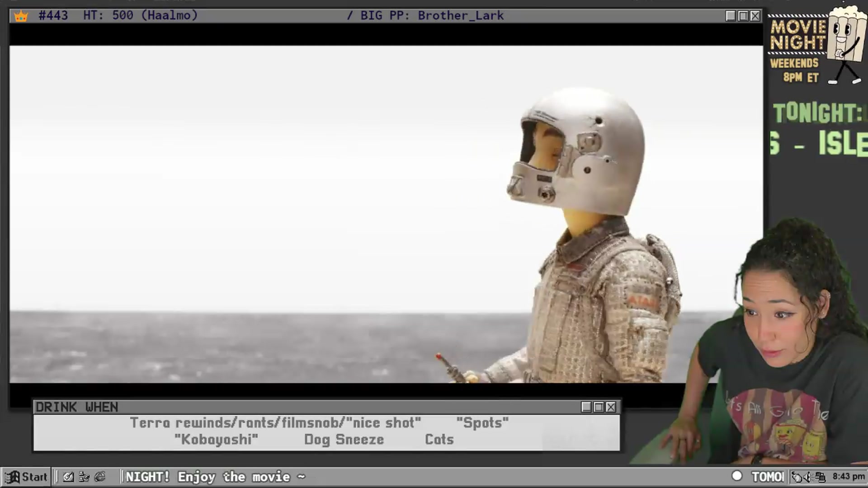Click the crown icon in title bar
This screenshot has width=868, height=488.
pyautogui.click(x=21, y=16)
